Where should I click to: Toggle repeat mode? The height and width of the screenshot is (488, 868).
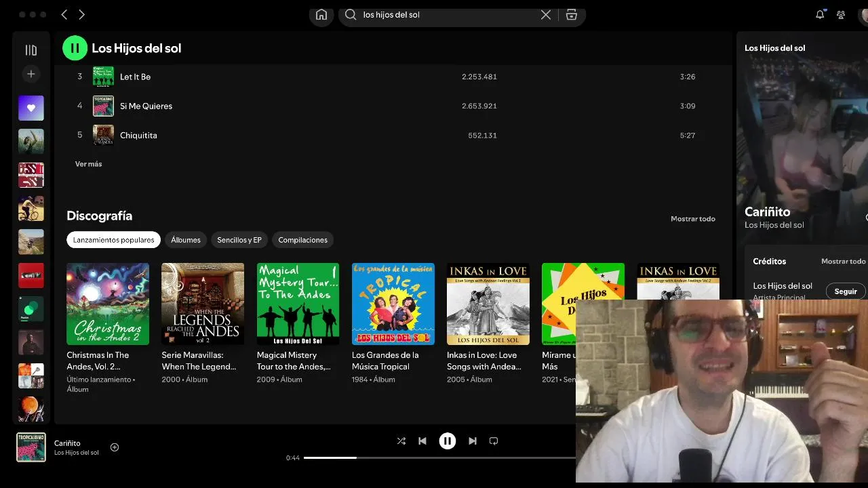(x=494, y=441)
